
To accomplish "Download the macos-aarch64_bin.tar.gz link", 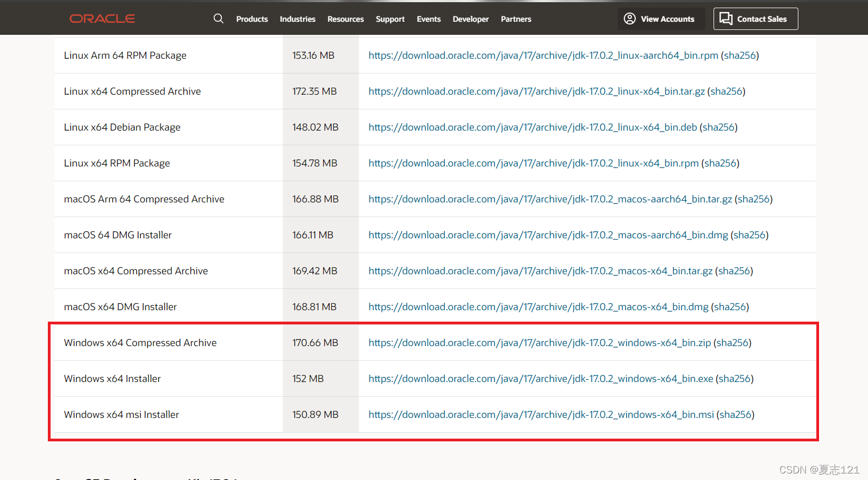I will pos(550,199).
